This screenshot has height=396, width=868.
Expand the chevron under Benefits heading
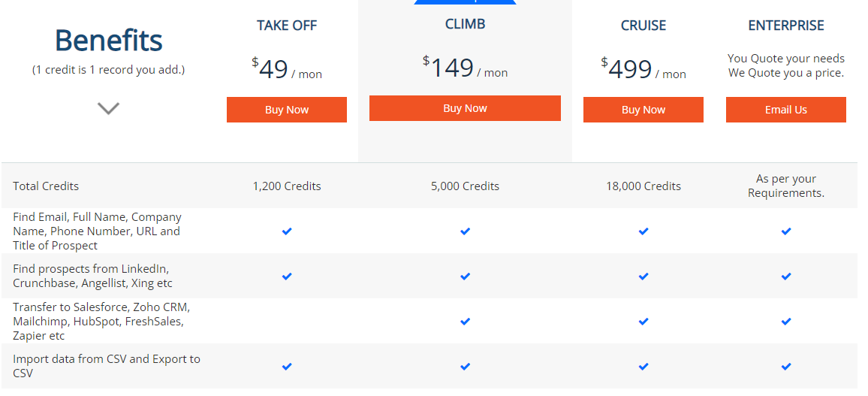(x=108, y=108)
